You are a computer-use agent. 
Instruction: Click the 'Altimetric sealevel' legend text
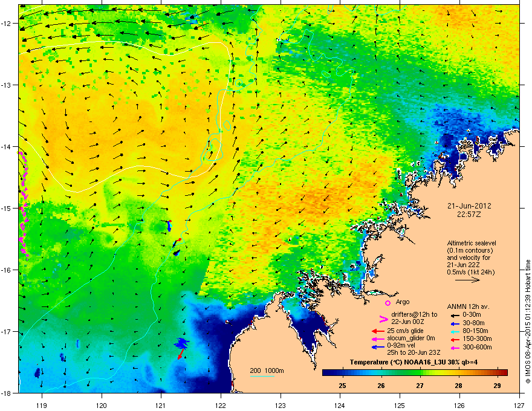coord(472,243)
